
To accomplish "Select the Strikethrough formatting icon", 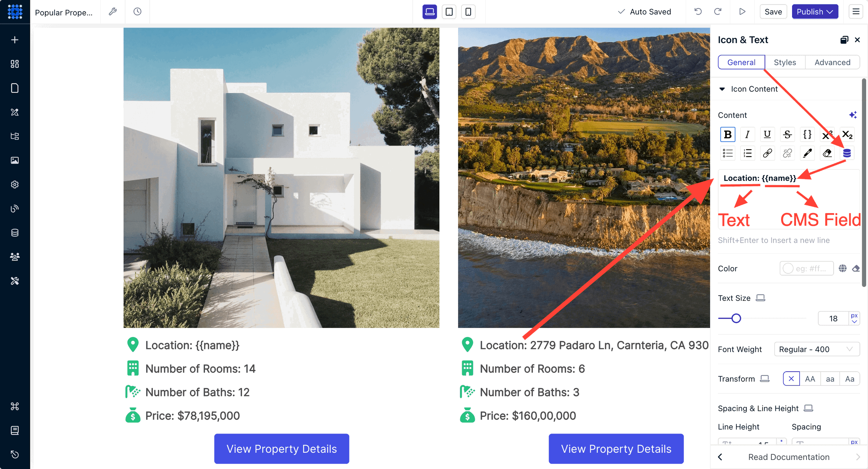I will pyautogui.click(x=787, y=134).
